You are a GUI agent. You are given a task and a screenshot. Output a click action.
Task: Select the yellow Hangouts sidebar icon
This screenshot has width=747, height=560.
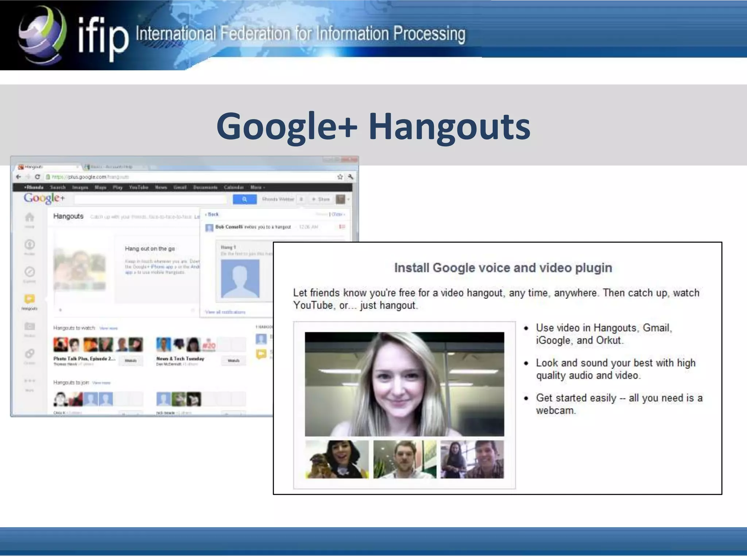[x=30, y=299]
